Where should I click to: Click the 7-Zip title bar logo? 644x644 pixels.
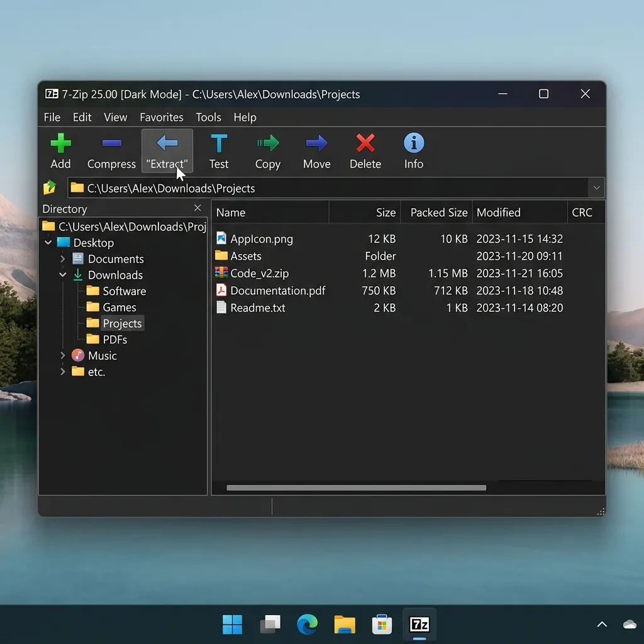coord(52,94)
